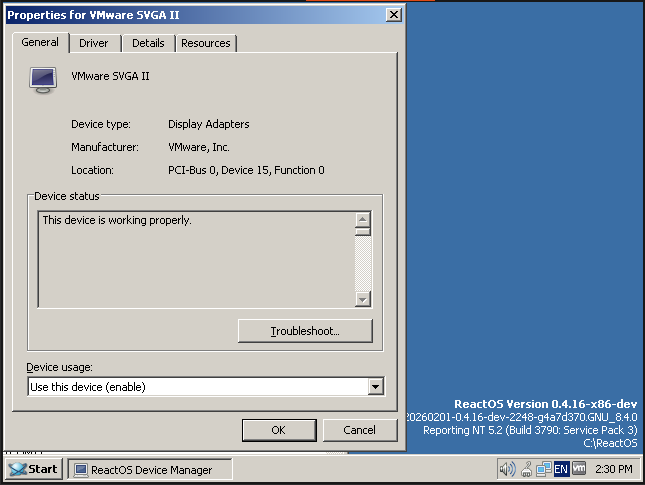Viewport: 645px width, 485px height.
Task: Click 'PCI-Bus 0, Device 15, Function 0' text
Action: [x=246, y=170]
